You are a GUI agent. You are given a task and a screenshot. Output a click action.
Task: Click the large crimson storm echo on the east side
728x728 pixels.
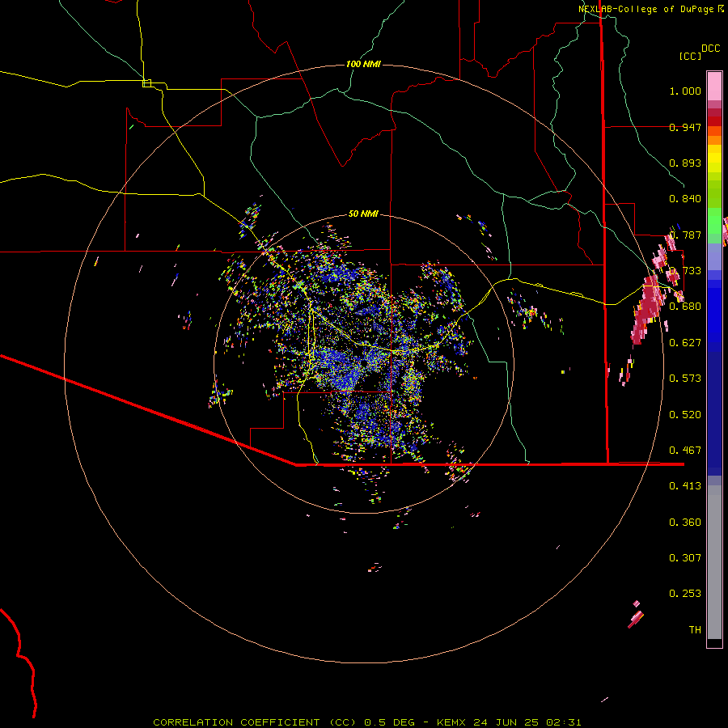coord(647,309)
